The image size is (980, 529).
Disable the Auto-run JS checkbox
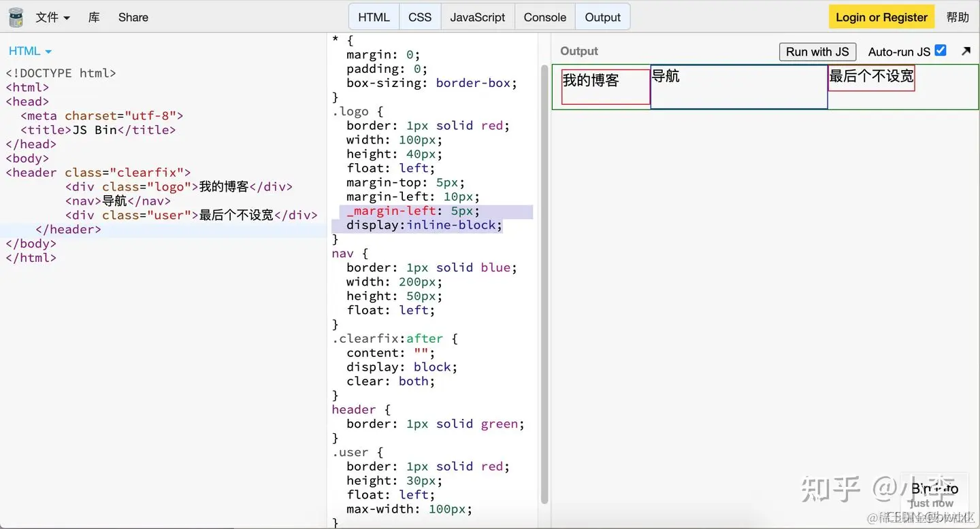941,50
